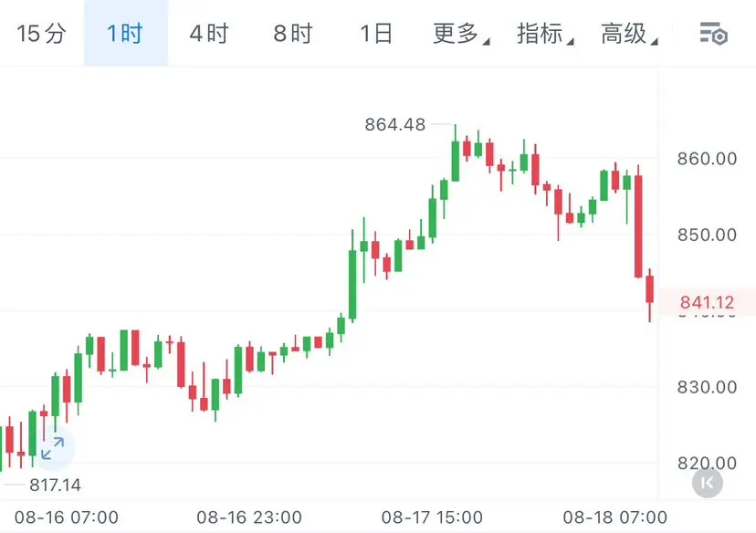Open the 高级 advanced dropdown
This screenshot has height=533, width=756.
(x=629, y=34)
